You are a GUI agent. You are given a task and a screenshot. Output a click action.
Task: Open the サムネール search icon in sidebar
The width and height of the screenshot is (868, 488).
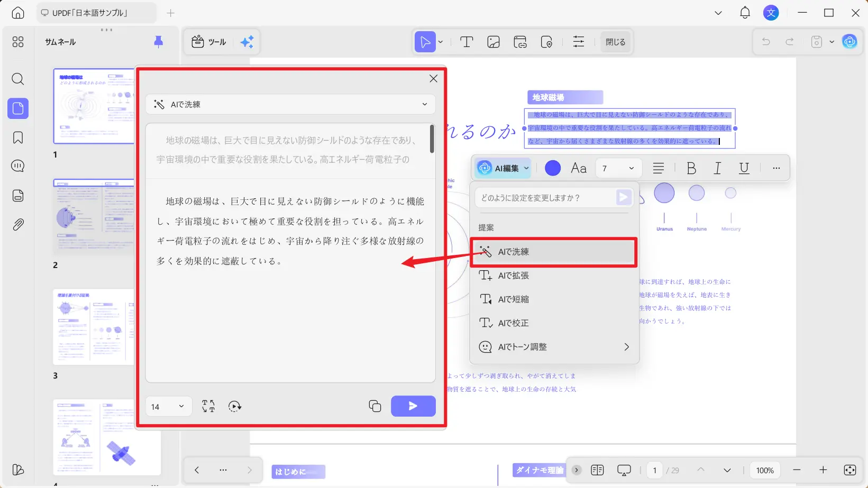click(17, 79)
